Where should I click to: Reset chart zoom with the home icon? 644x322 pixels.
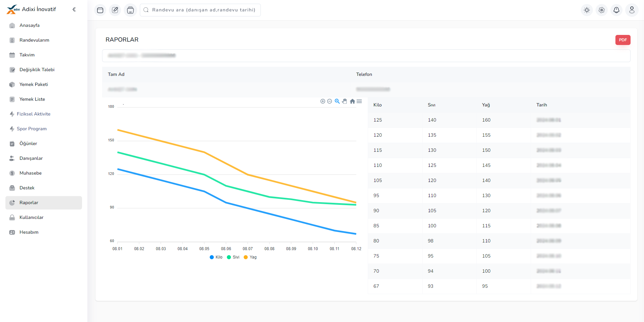(352, 101)
